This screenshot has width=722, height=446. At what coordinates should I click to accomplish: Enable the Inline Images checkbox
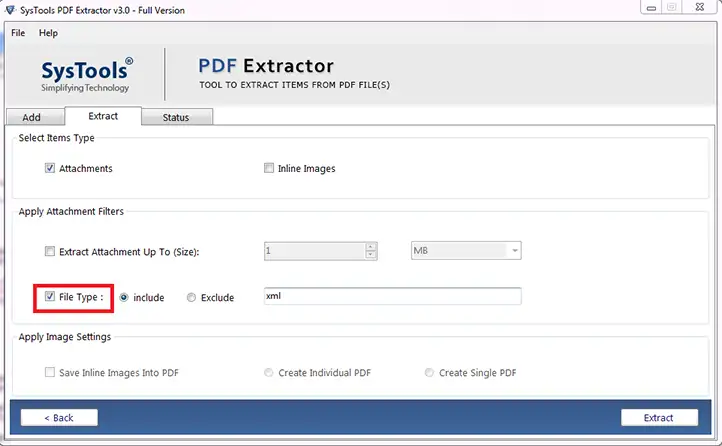tap(269, 168)
